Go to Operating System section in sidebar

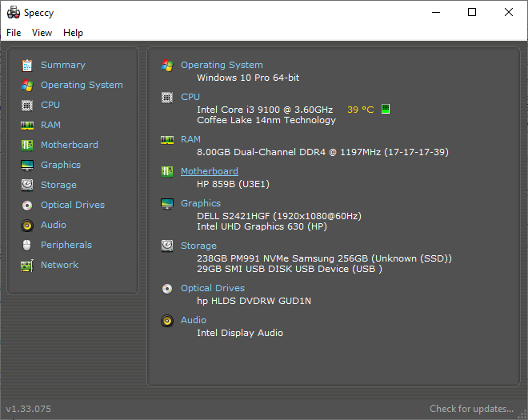pyautogui.click(x=82, y=85)
